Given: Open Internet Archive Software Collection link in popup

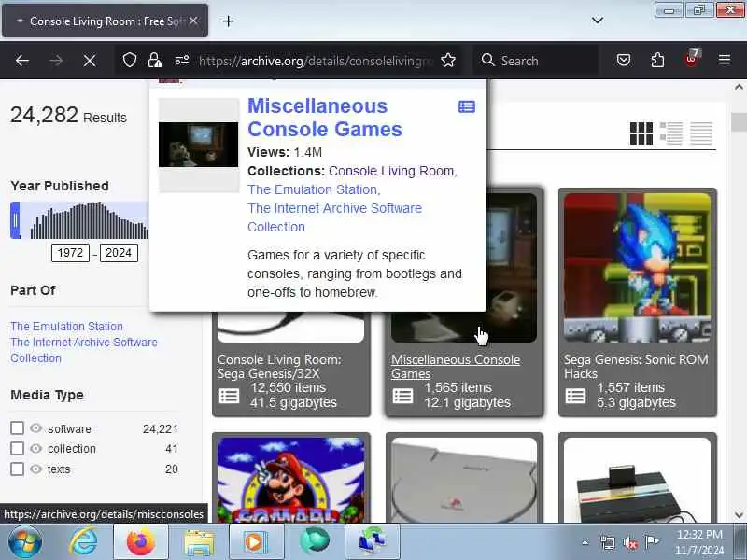Looking at the screenshot, I should (334, 217).
